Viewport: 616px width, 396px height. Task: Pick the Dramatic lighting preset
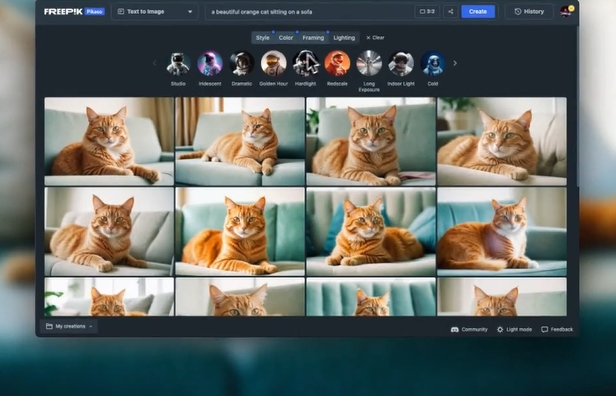click(x=242, y=63)
